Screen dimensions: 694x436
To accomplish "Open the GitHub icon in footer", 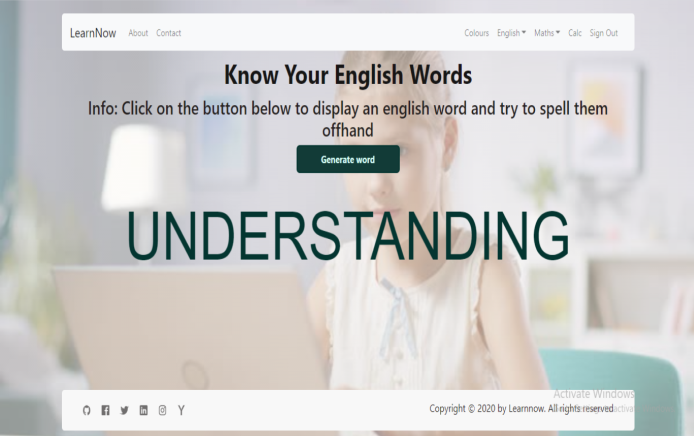I will 86,410.
